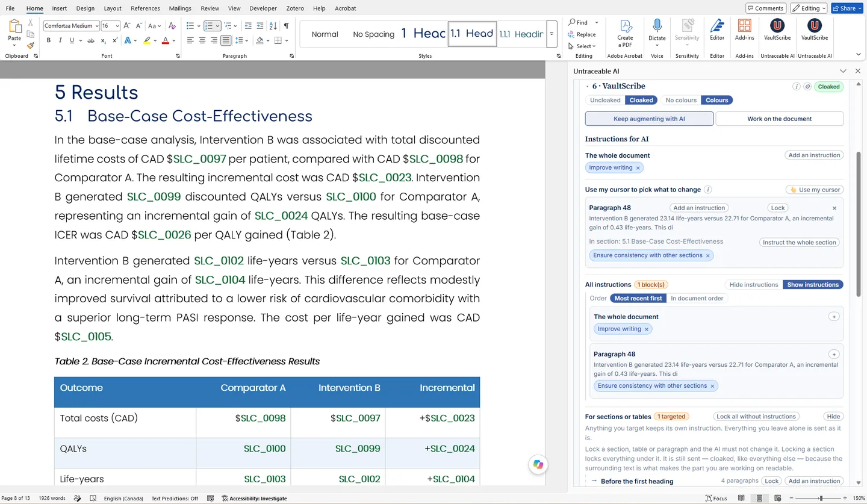Increase the paragraph indent

(x=260, y=26)
